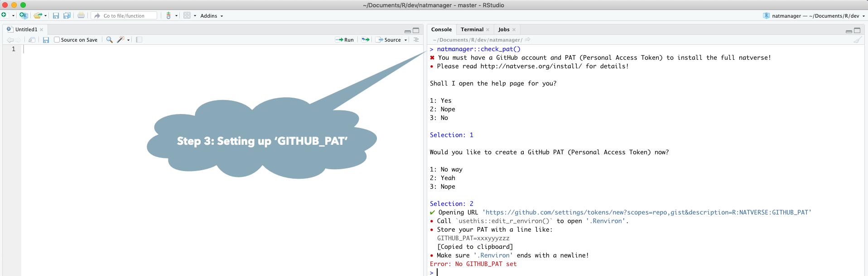
Task: Expand the Source button dropdown arrow
Action: tap(406, 40)
